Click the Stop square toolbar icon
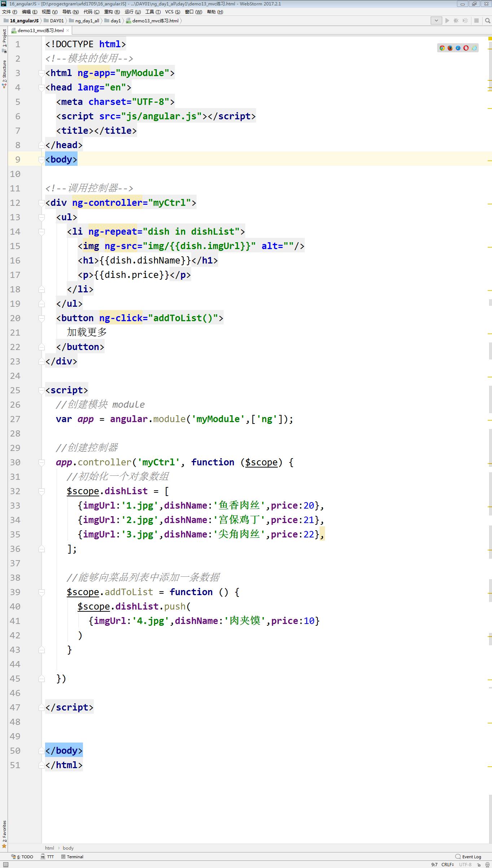492x868 pixels. [476, 21]
